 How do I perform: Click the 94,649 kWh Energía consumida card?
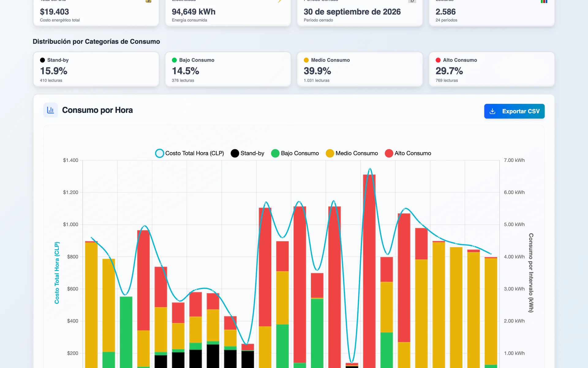[x=228, y=13]
